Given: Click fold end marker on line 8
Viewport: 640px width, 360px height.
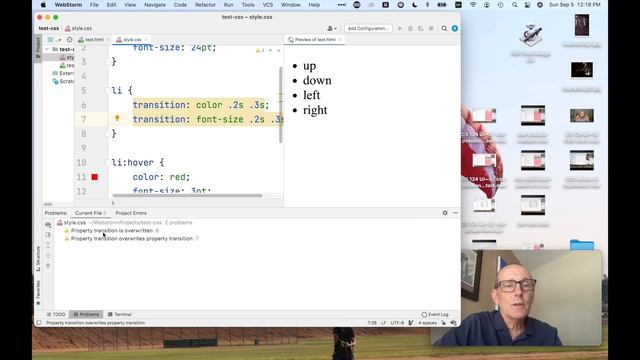Looking at the screenshot, I should coord(109,133).
